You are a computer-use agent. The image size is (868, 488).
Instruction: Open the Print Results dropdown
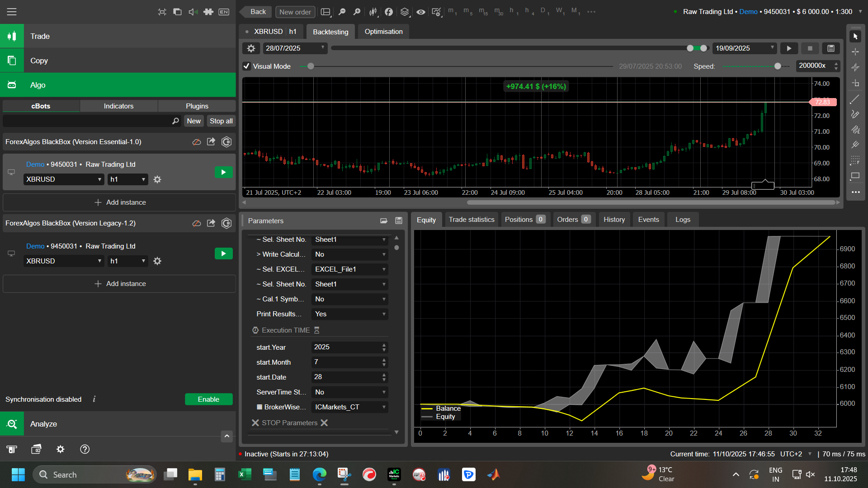(x=349, y=314)
